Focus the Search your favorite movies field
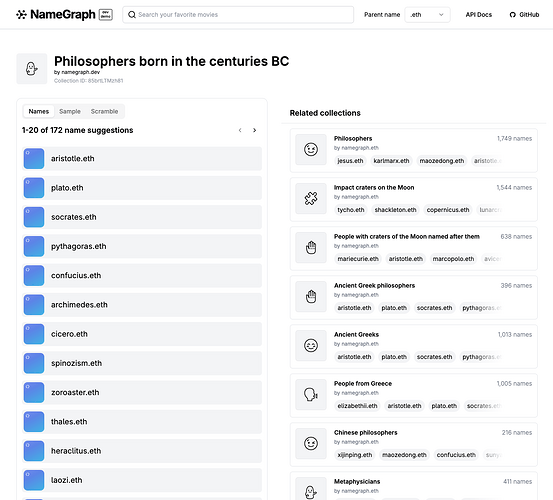 point(238,15)
